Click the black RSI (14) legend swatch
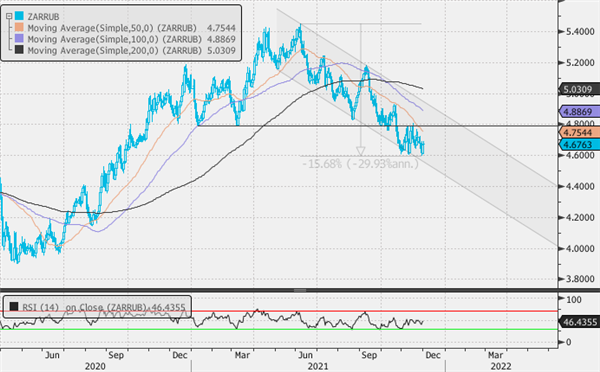 pyautogui.click(x=14, y=307)
